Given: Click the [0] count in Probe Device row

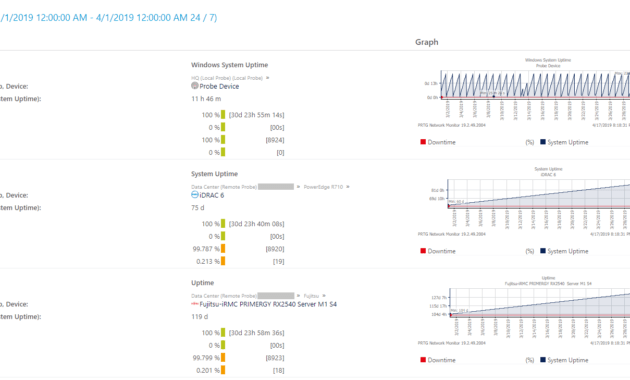Looking at the screenshot, I should (280, 153).
